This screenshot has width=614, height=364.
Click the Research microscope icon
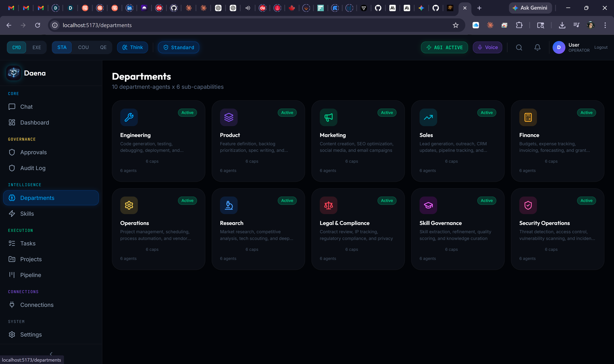point(229,205)
